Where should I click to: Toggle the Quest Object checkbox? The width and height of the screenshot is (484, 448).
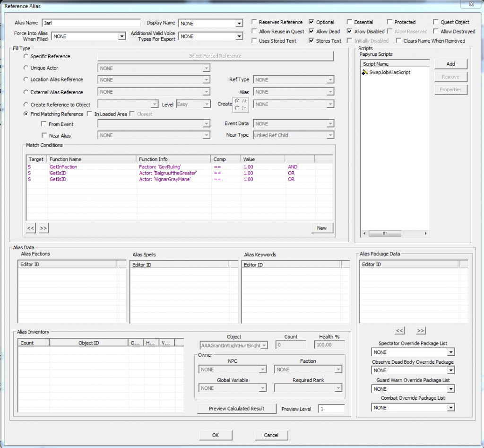(436, 22)
